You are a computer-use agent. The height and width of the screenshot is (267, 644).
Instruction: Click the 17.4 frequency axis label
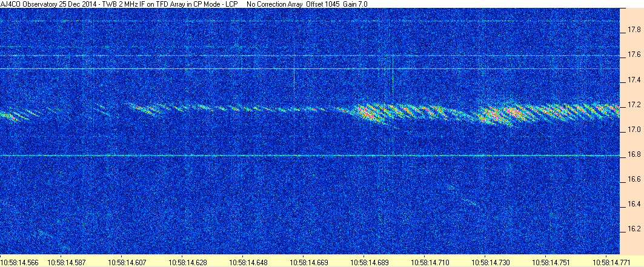click(x=634, y=79)
